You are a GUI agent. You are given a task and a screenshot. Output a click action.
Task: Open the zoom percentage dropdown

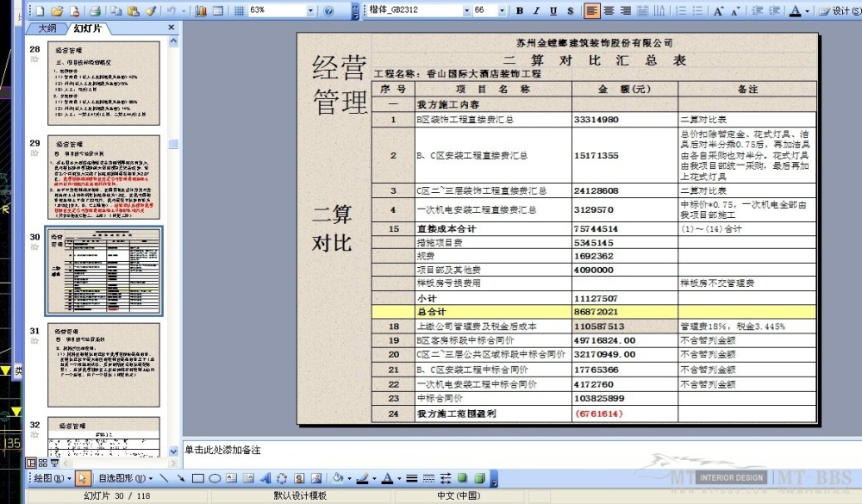[x=310, y=11]
